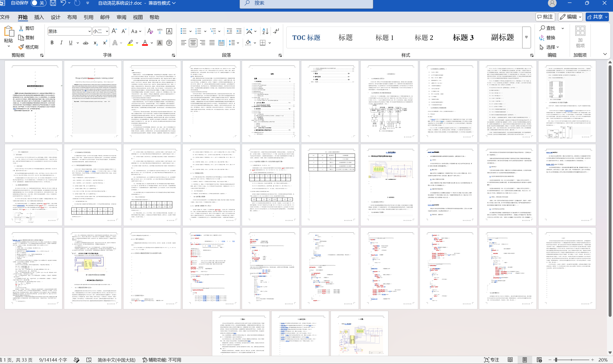Click the 批注 comments button
The height and width of the screenshot is (364, 613).
pos(545,17)
